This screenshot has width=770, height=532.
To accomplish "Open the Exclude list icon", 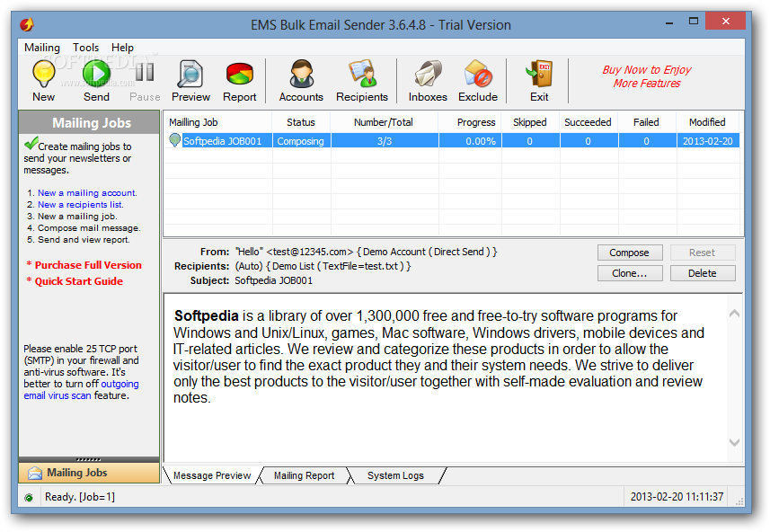I will [x=478, y=74].
